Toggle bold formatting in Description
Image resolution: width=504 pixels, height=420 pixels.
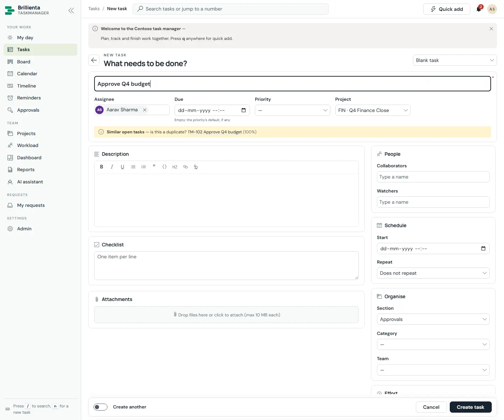(101, 167)
